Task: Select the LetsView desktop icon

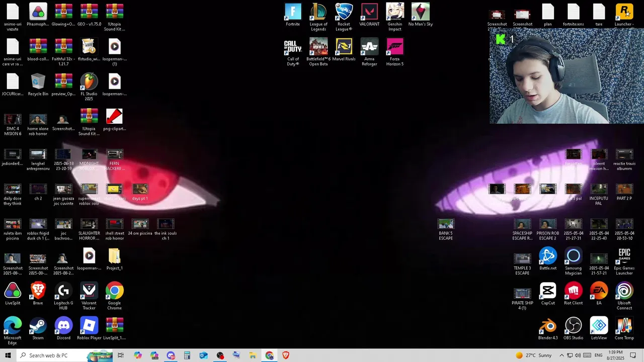Action: [599, 329]
